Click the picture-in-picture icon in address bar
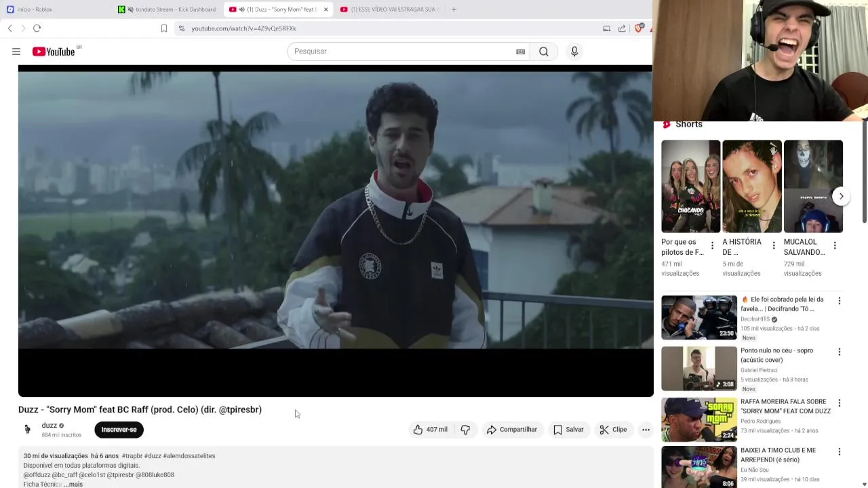Image resolution: width=868 pixels, height=488 pixels. [x=606, y=28]
